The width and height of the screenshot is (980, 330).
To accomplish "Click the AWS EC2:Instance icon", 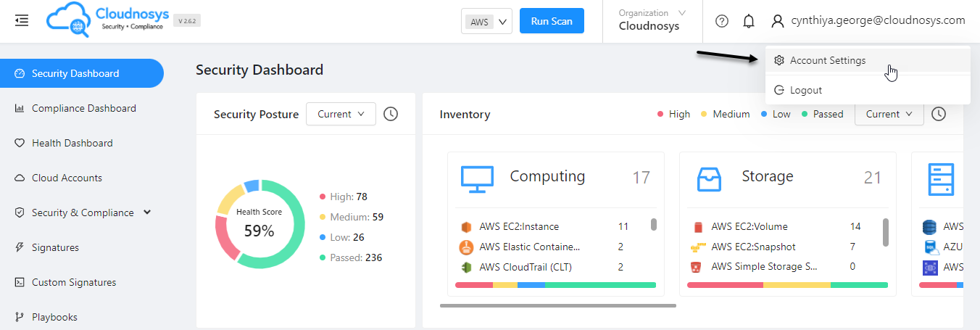I will (466, 227).
